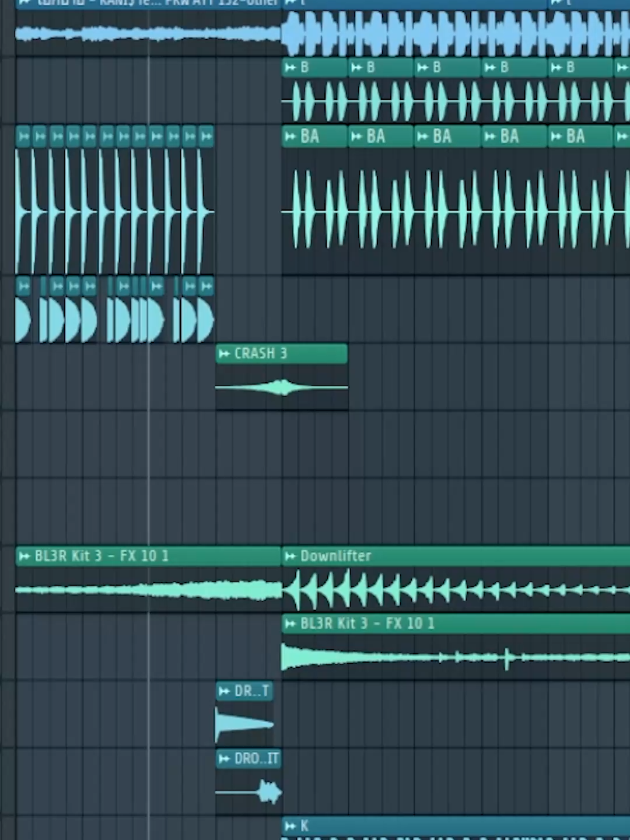The height and width of the screenshot is (840, 630).
Task: Open the second B clip menu icon
Action: (356, 68)
